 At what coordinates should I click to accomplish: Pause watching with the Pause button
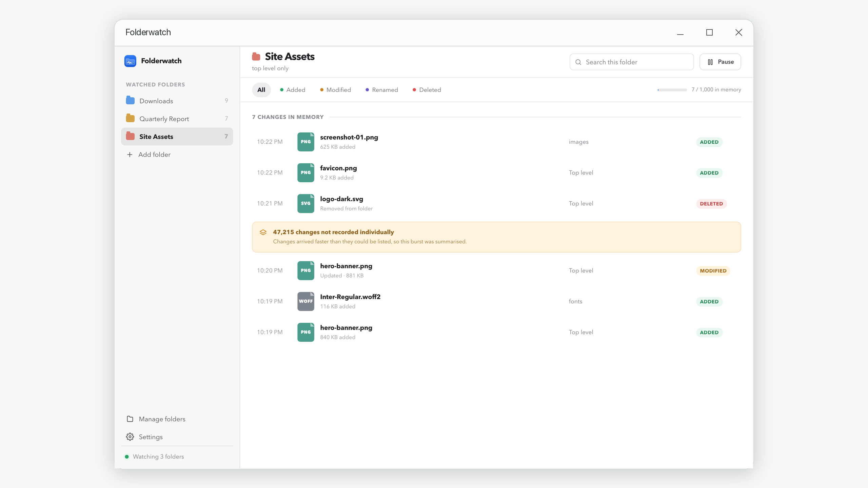pyautogui.click(x=720, y=62)
